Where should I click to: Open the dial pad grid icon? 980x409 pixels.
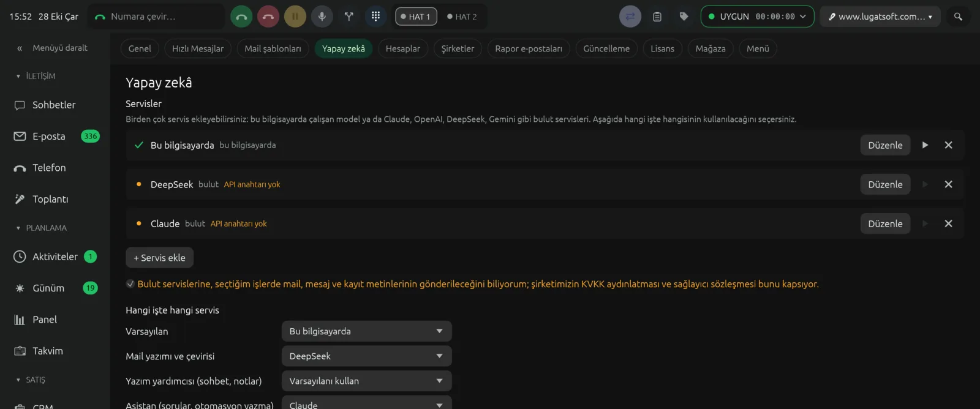(376, 17)
